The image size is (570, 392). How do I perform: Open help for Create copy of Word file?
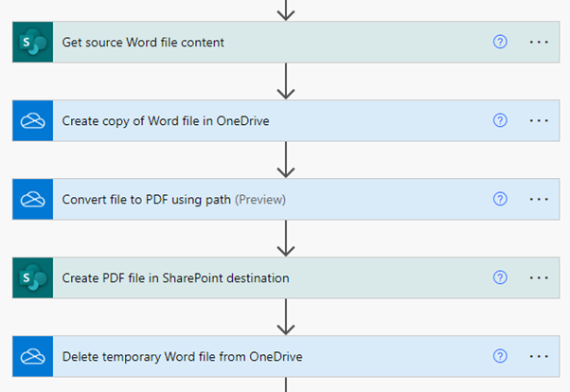click(x=501, y=121)
